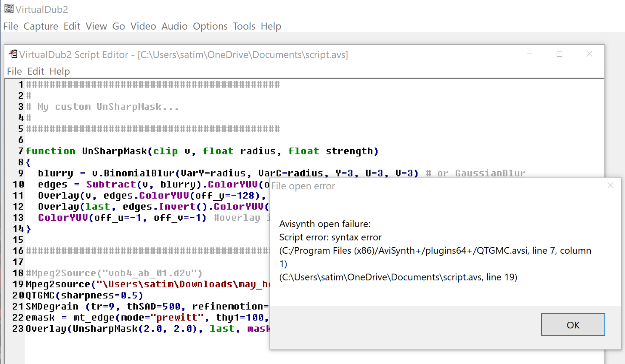Click the Script Editor window title text
Screen dimensions: 625x364
(x=184, y=55)
